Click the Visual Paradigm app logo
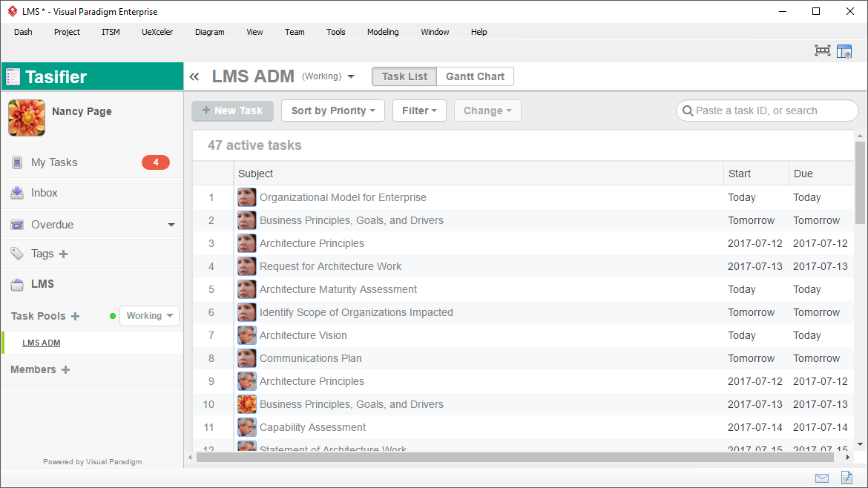Image resolution: width=868 pixels, height=488 pixels. [x=12, y=11]
